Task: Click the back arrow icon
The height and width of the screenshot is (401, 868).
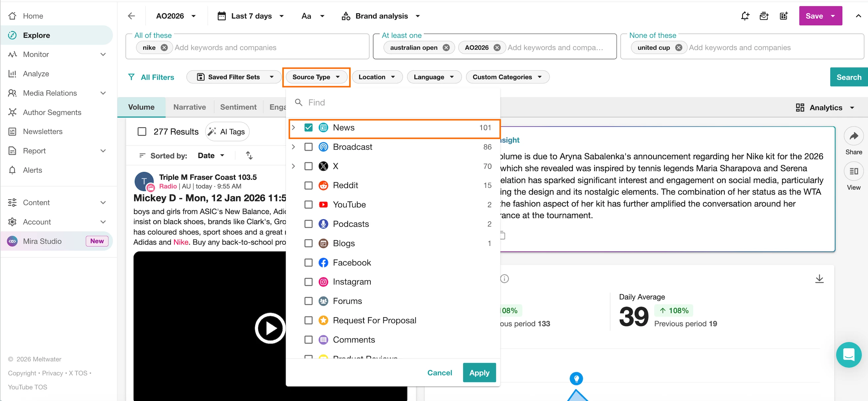Action: (131, 16)
